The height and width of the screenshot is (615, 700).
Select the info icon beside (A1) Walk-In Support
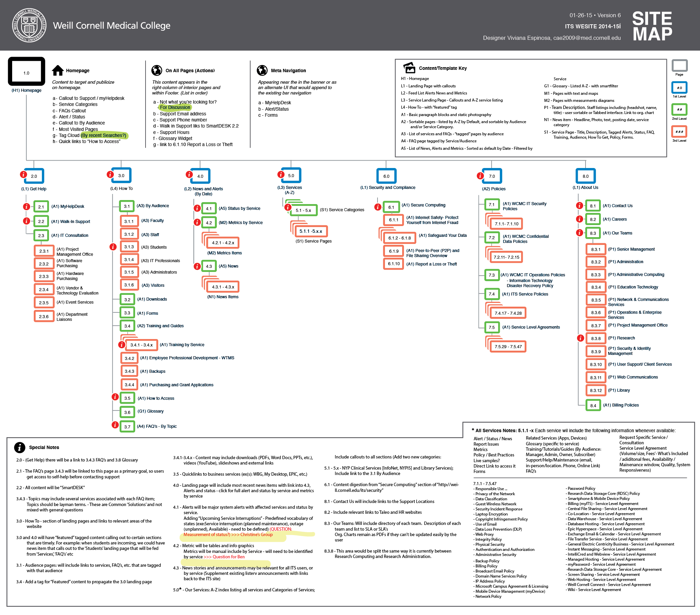27,221
